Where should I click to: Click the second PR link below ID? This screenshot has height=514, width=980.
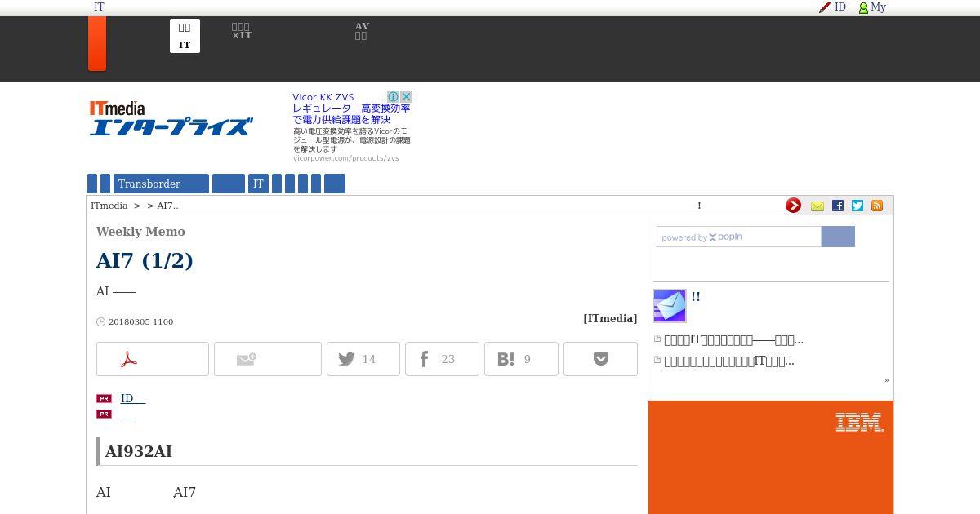tap(127, 414)
